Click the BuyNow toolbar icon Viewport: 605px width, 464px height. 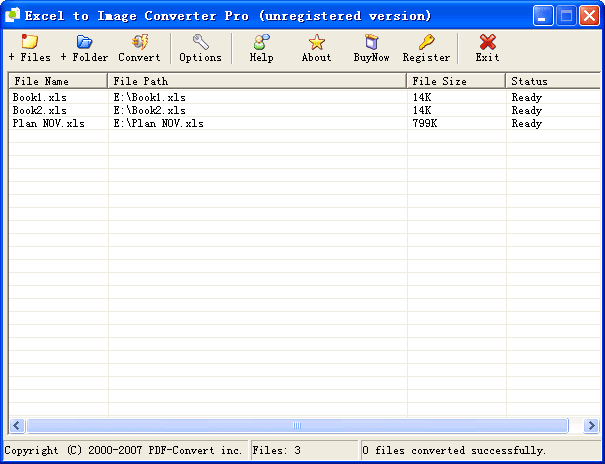(371, 42)
